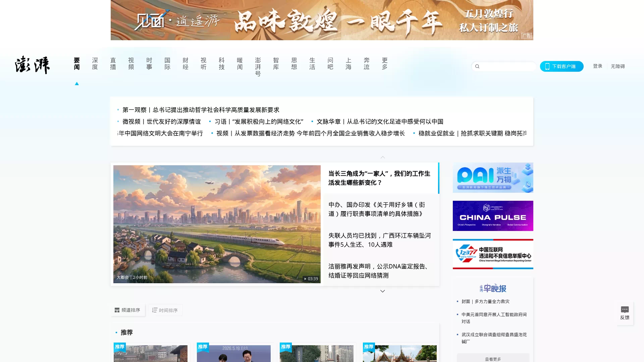Select the 当长三角成为一家人 story
This screenshot has width=644, height=362.
[x=379, y=178]
